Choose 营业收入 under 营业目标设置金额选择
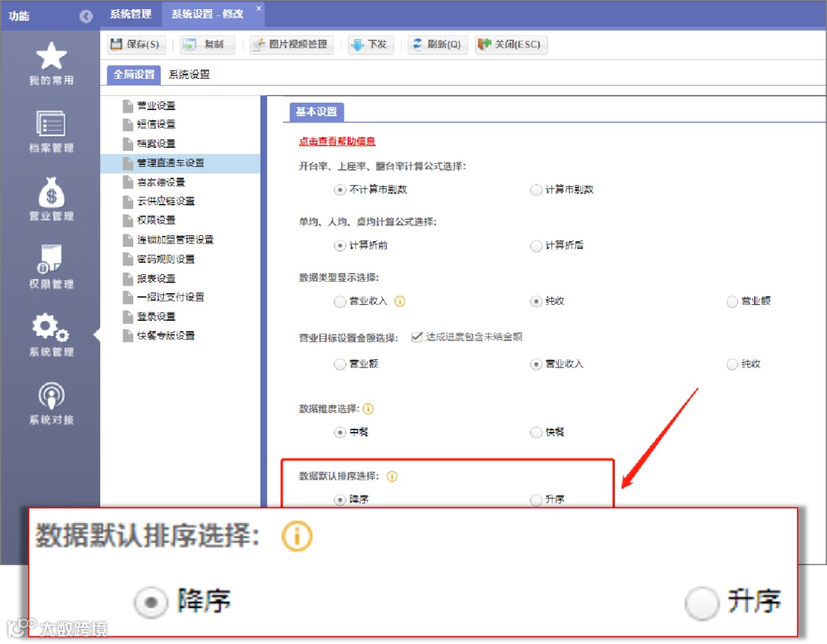The image size is (827, 644). (536, 364)
